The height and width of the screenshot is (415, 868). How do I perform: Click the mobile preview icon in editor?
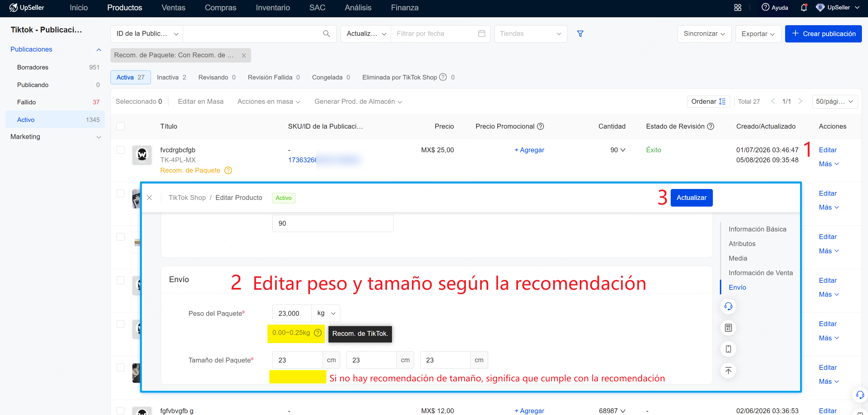pyautogui.click(x=728, y=349)
